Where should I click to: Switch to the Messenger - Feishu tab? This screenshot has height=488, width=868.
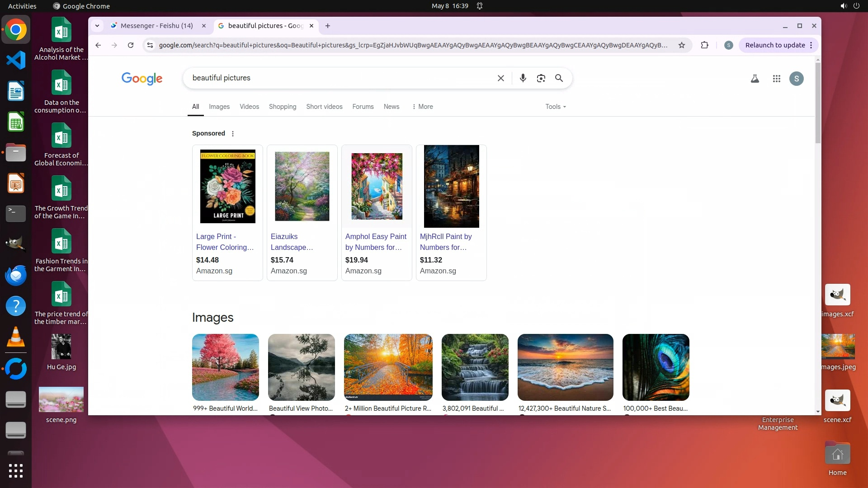[156, 26]
